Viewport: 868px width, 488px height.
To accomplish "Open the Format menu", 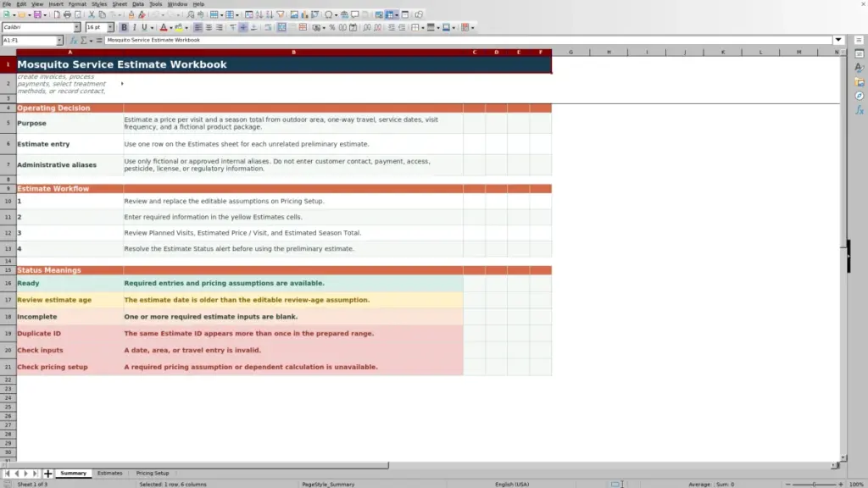I will click(x=77, y=4).
